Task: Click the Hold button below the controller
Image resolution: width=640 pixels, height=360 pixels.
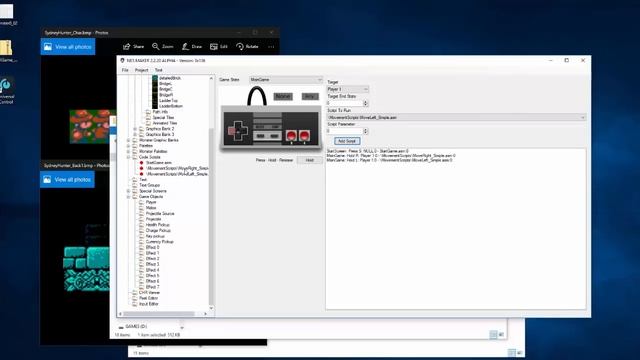Action: (x=310, y=160)
